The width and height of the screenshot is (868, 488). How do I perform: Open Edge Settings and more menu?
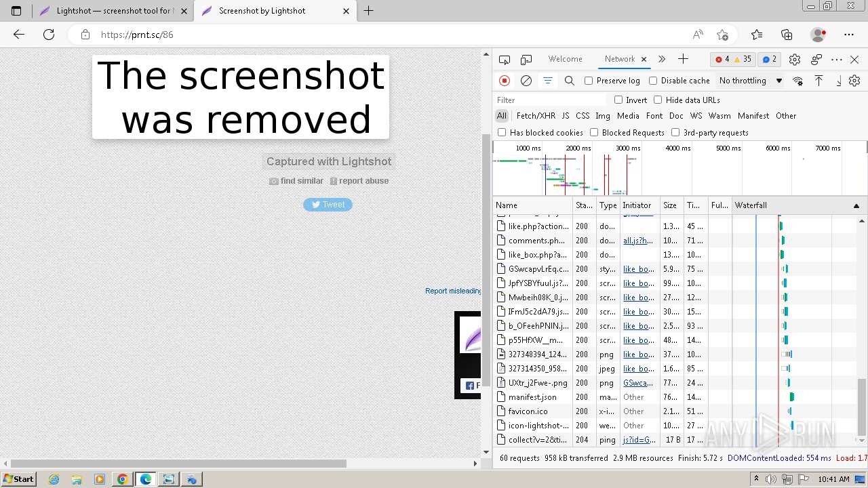849,35
